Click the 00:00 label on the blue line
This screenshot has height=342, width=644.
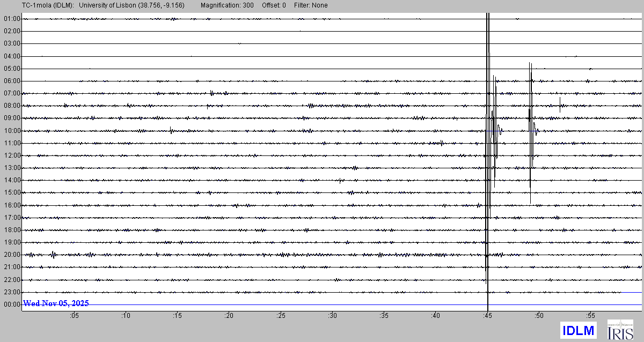12,304
